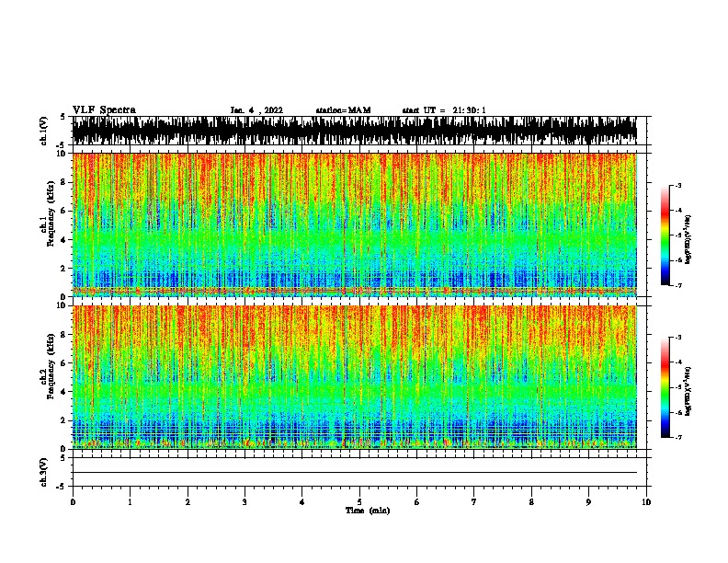728x563 pixels.
Task: Click time axis tick label "2"
Action: (x=188, y=502)
